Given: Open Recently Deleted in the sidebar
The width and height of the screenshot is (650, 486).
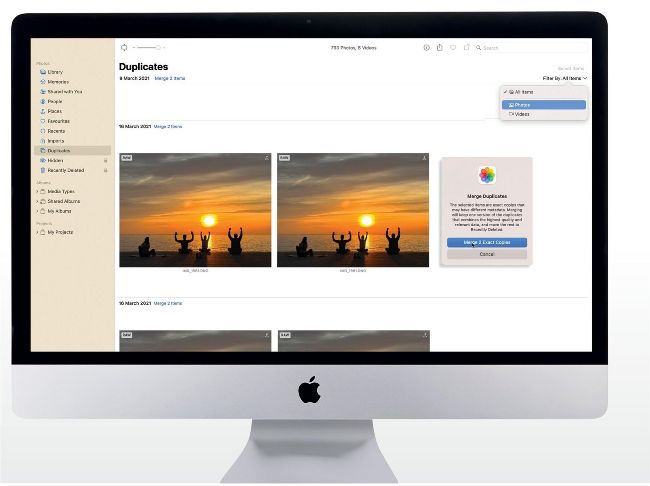Looking at the screenshot, I should pyautogui.click(x=65, y=170).
